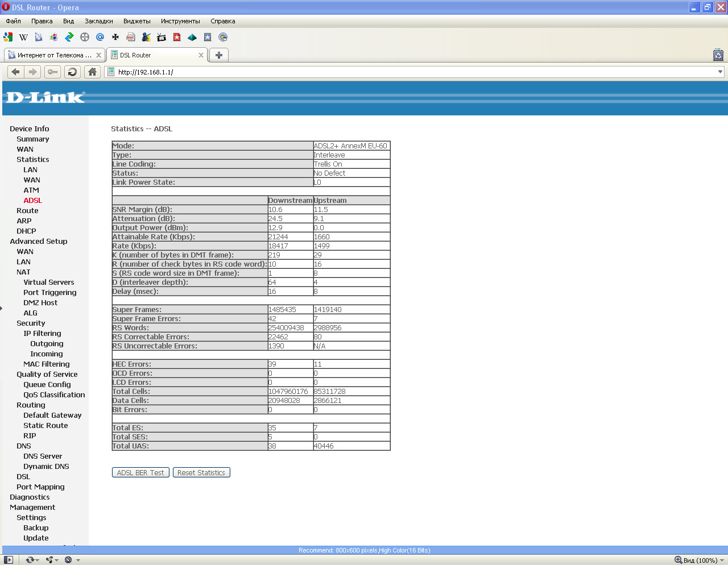The image size is (728, 565).
Task: Open the closed tabs trash can icon
Action: click(718, 55)
